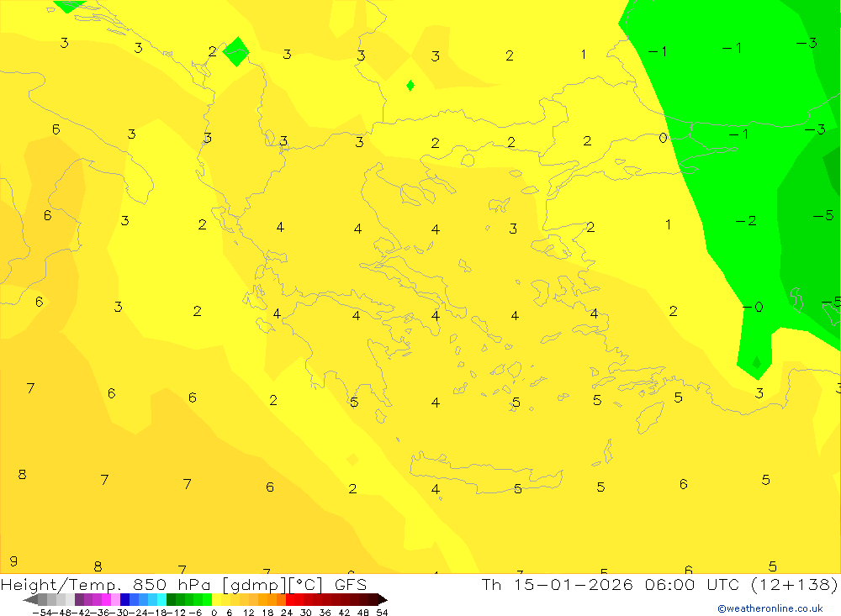The height and width of the screenshot is (616, 841).
Task: Click the '30' legend scale label
Action: tap(306, 613)
